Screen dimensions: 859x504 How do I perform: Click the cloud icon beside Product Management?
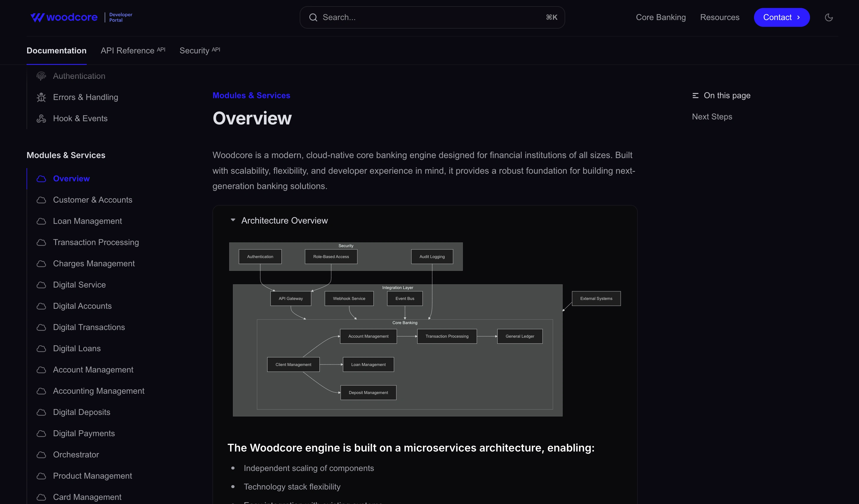(41, 476)
